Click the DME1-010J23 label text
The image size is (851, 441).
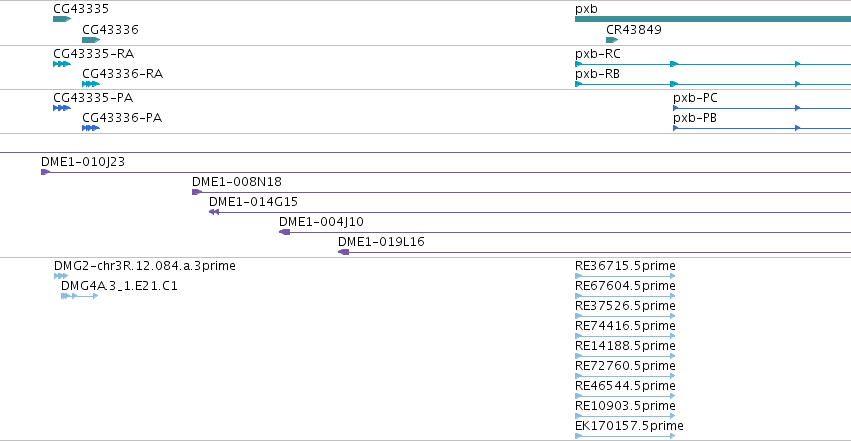pos(83,162)
